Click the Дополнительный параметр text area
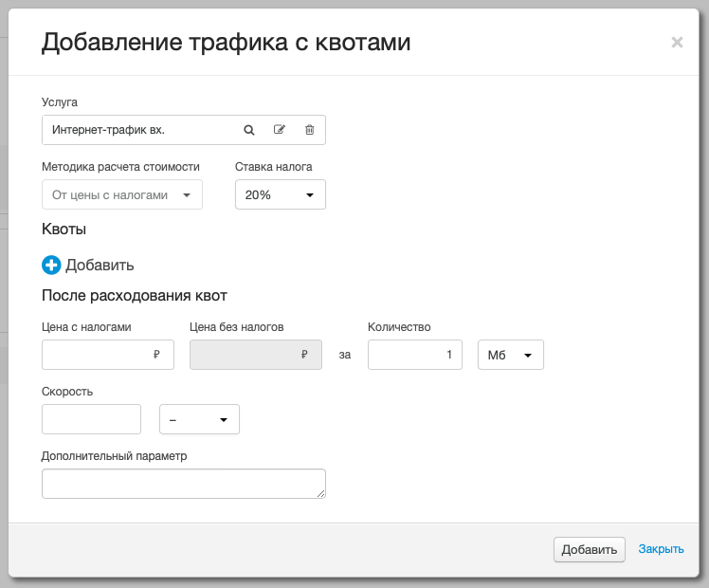Image resolution: width=709 pixels, height=588 pixels. click(x=184, y=484)
